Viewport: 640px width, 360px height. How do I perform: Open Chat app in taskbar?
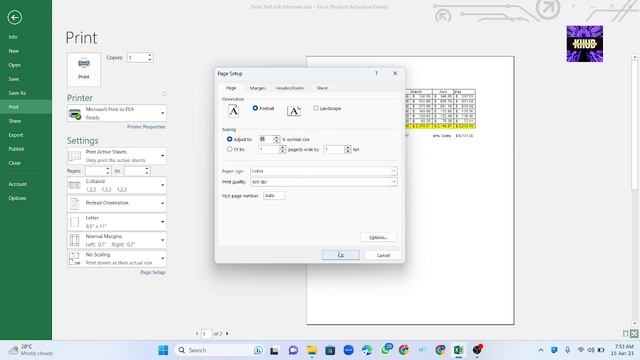pyautogui.click(x=293, y=350)
